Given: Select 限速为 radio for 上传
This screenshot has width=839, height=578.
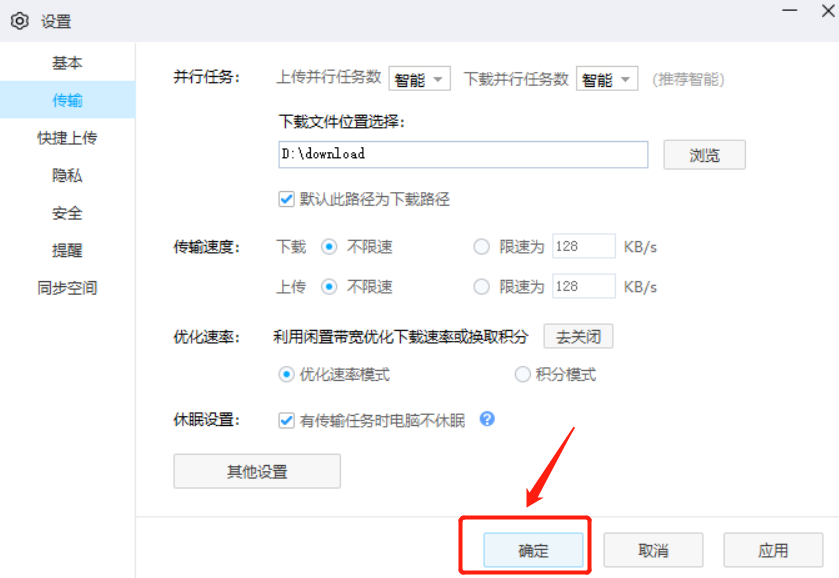Looking at the screenshot, I should (x=482, y=287).
